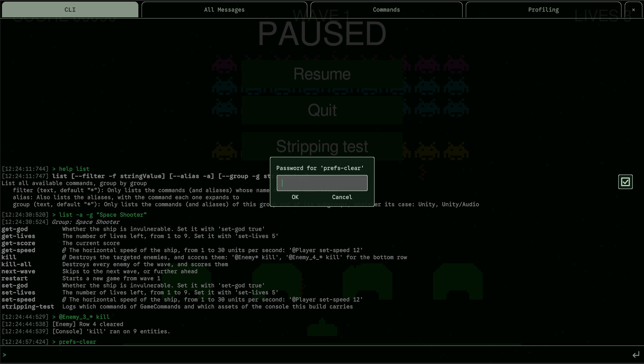644x364 pixels.
Task: Open the All Messages tab
Action: click(x=224, y=10)
